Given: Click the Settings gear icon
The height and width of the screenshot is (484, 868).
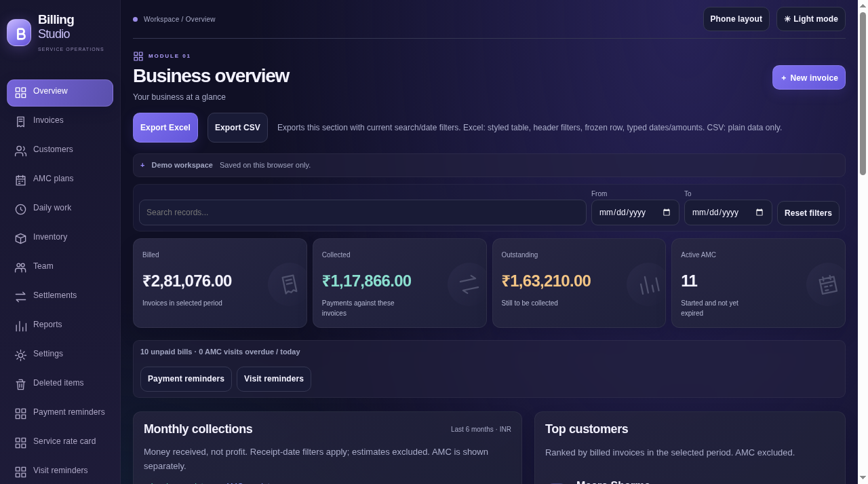Looking at the screenshot, I should tap(20, 355).
